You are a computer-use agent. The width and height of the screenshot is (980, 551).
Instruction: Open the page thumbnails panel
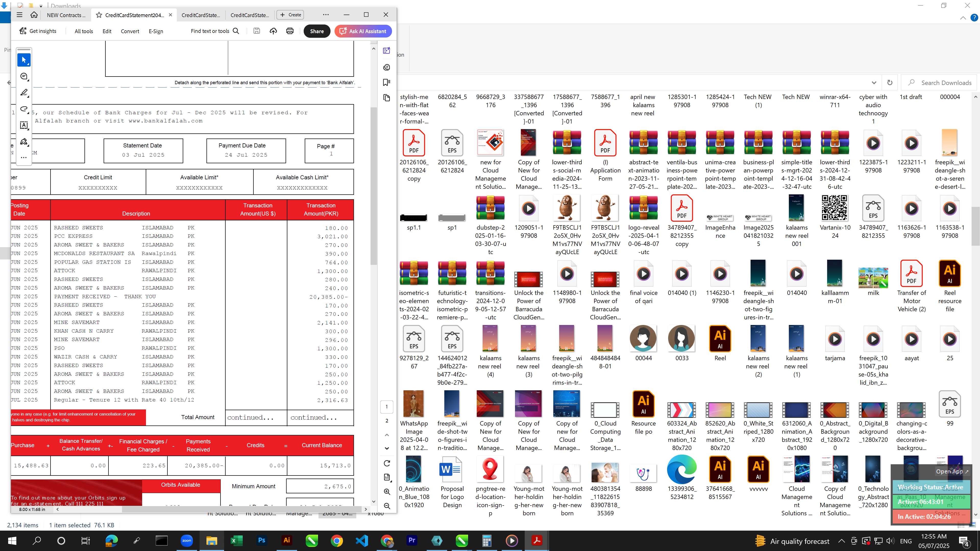(x=387, y=98)
